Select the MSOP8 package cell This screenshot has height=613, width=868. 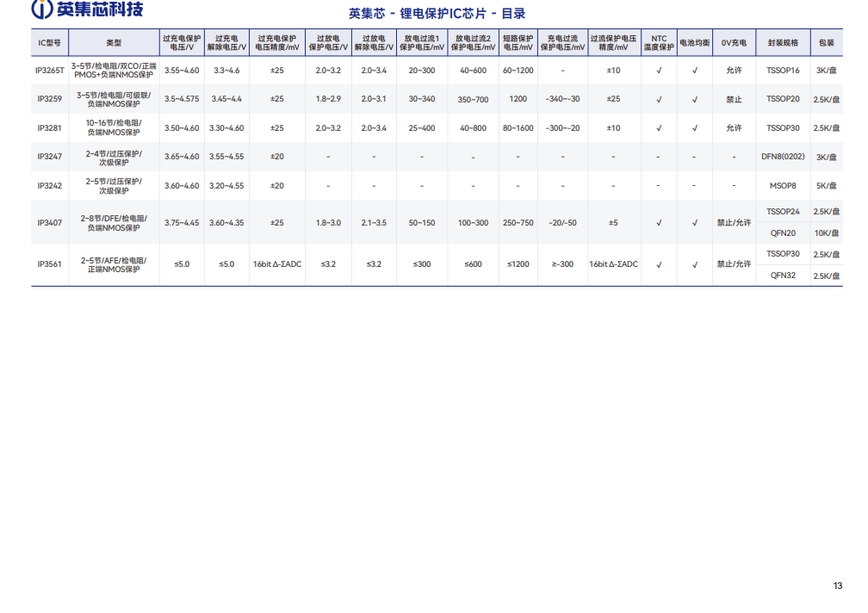tap(783, 185)
